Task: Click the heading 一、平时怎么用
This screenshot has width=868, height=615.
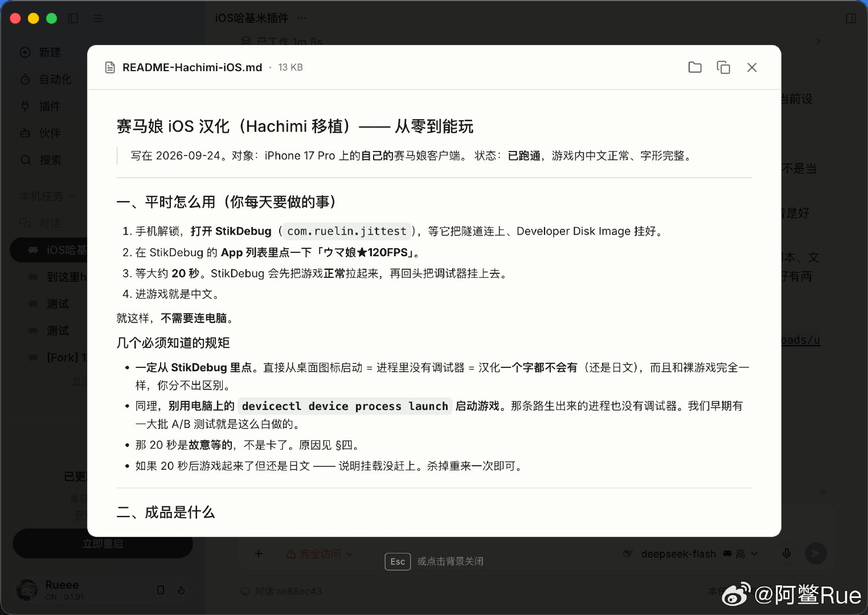Action: [226, 202]
